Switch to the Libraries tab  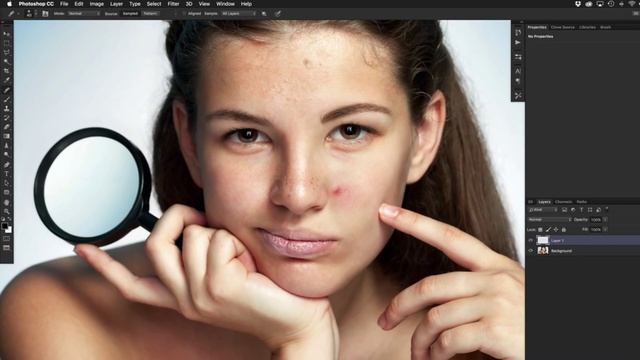(587, 27)
